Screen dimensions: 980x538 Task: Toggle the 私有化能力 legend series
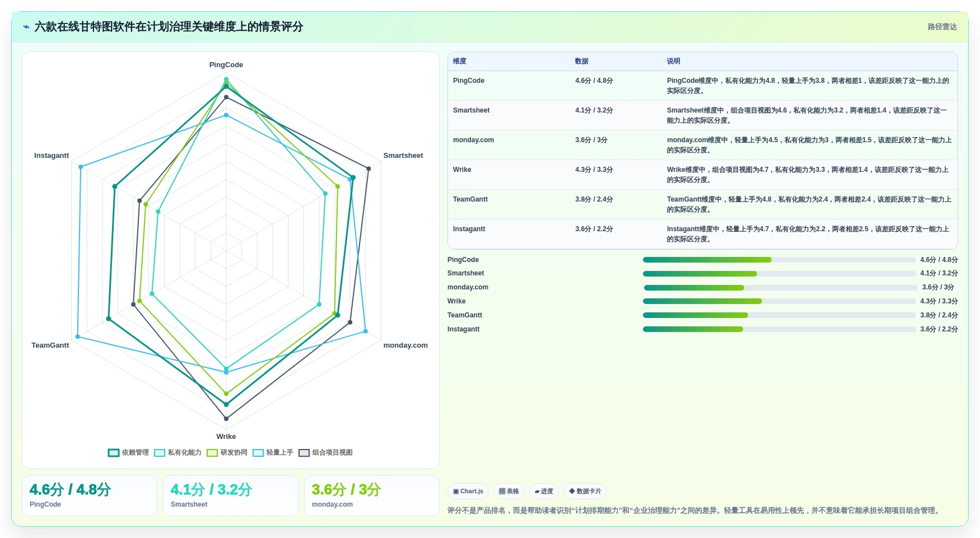pyautogui.click(x=178, y=452)
